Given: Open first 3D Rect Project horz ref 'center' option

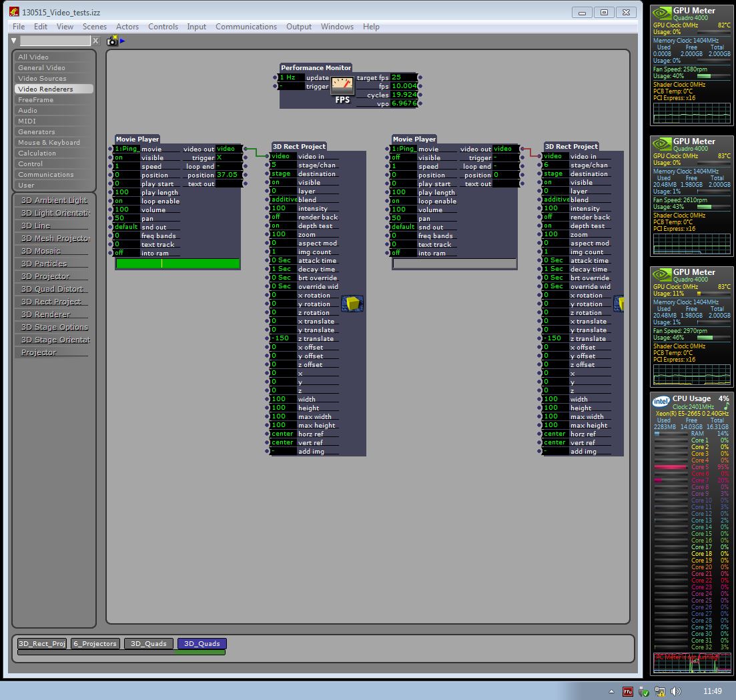Looking at the screenshot, I should pyautogui.click(x=284, y=434).
